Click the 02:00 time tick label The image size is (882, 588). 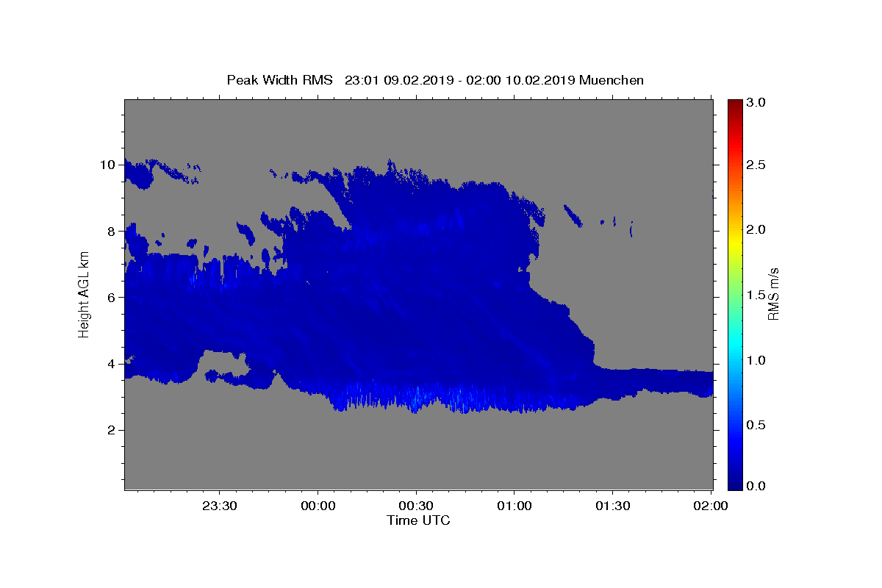tap(711, 506)
